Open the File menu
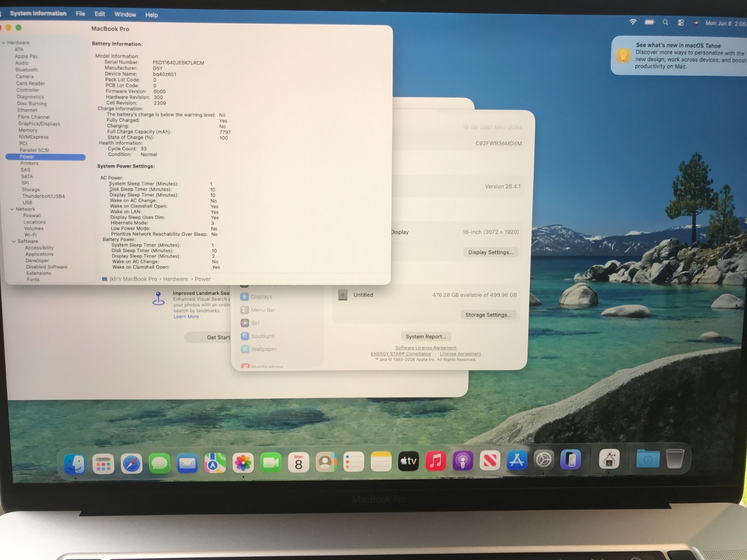 80,14
